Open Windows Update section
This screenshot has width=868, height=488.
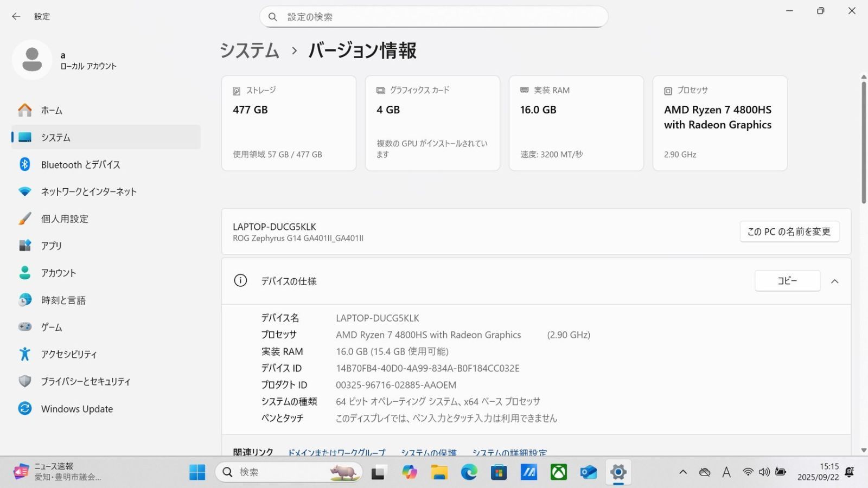click(76, 409)
